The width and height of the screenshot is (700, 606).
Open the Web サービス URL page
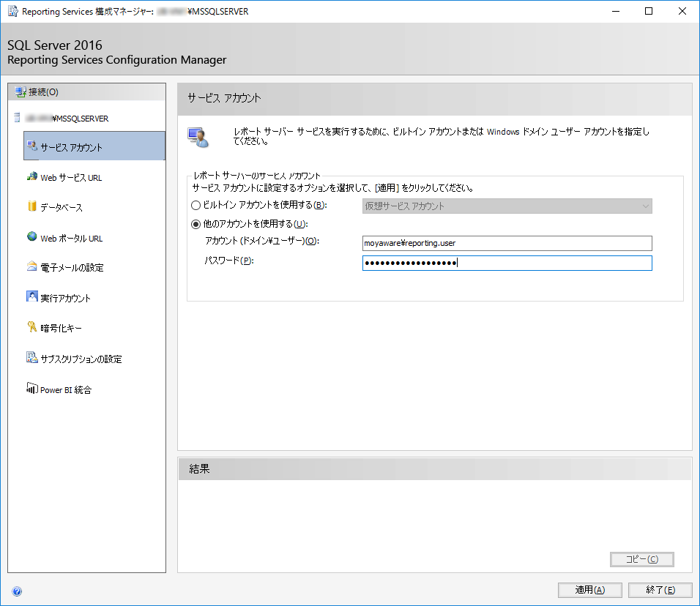click(x=71, y=178)
